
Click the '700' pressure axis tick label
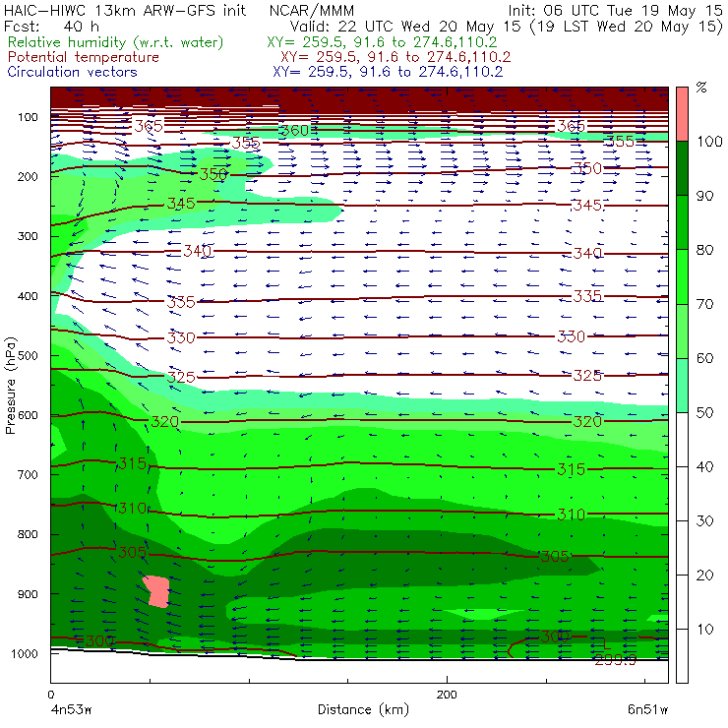coord(28,474)
